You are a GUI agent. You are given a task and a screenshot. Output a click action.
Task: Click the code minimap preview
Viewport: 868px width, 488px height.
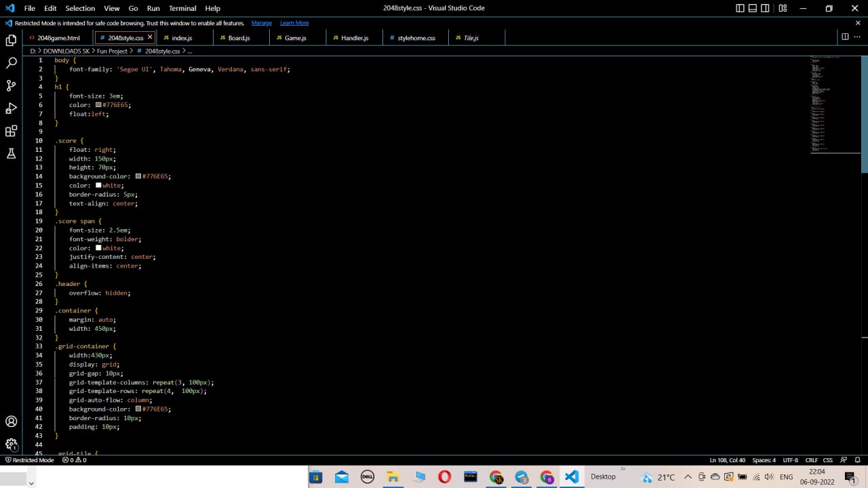(835, 104)
